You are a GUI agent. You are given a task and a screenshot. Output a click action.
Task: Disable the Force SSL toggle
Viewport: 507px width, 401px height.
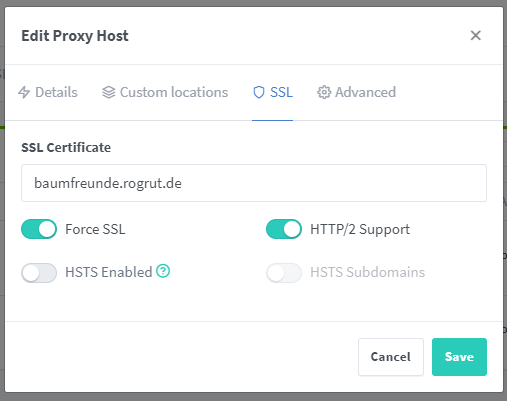(39, 229)
